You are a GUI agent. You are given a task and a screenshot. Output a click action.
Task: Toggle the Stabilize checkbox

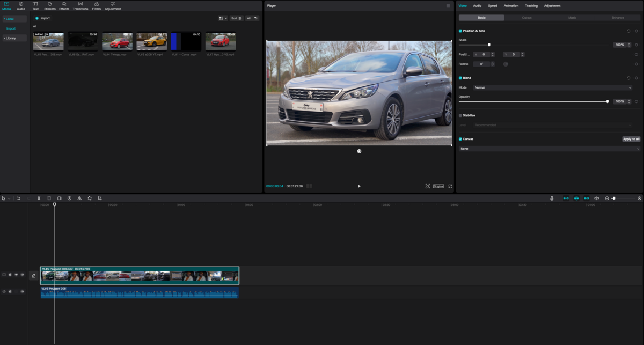pyautogui.click(x=460, y=115)
